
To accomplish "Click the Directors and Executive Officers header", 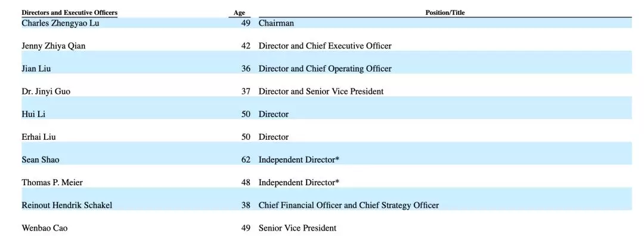I will tap(69, 13).
